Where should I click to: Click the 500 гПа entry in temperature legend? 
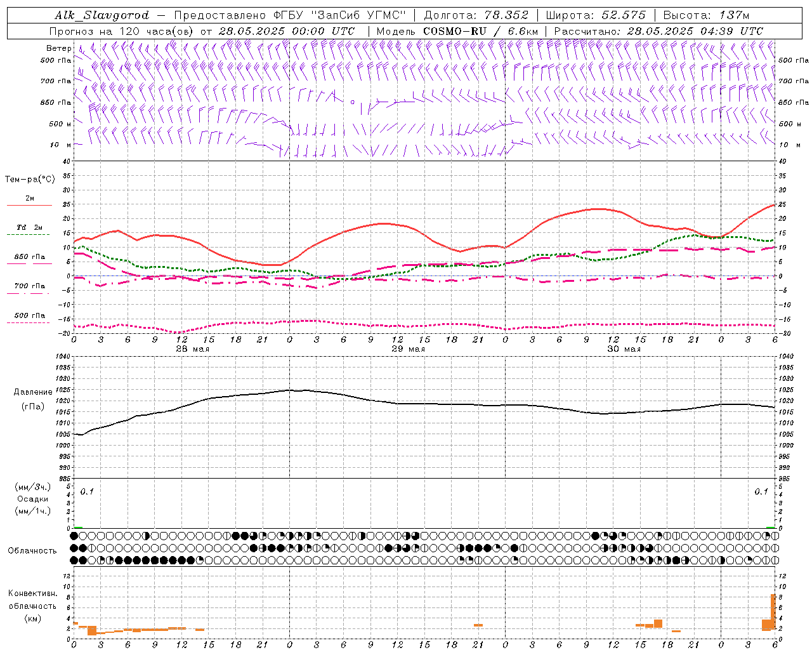[29, 315]
